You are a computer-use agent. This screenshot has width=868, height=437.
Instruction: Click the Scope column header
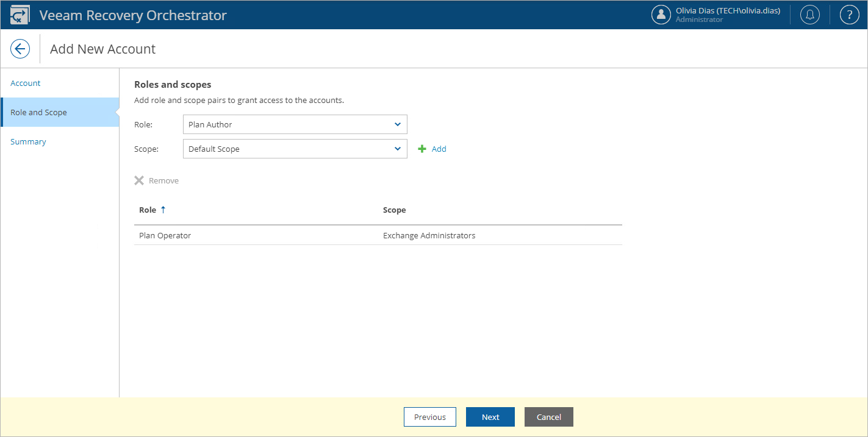coord(394,209)
